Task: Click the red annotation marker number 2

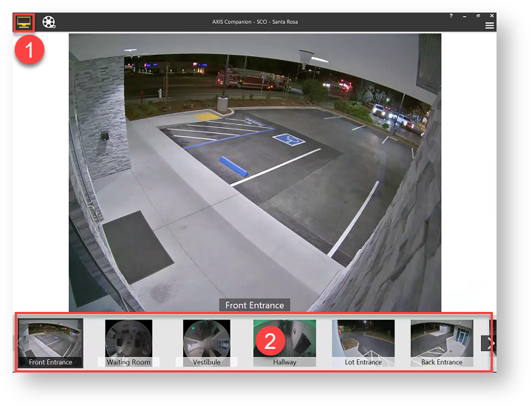Action: [x=270, y=341]
